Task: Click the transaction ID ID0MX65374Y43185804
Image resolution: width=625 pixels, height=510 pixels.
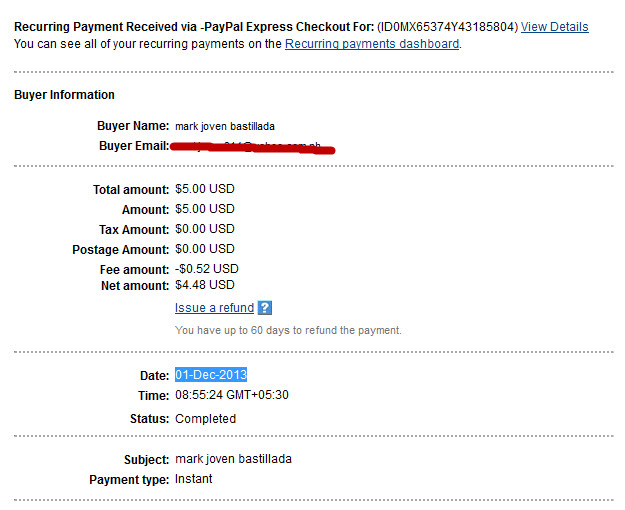Action: 447,27
